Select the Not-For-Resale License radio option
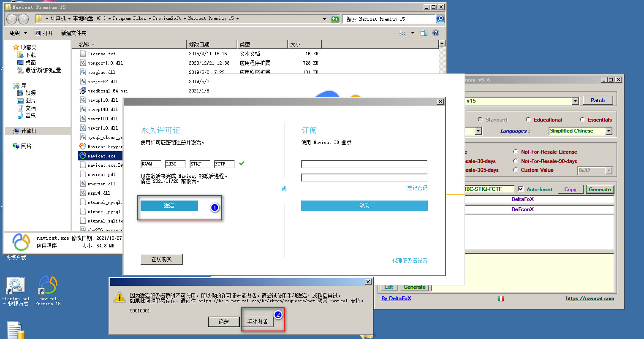Image resolution: width=644 pixels, height=339 pixels. click(516, 152)
